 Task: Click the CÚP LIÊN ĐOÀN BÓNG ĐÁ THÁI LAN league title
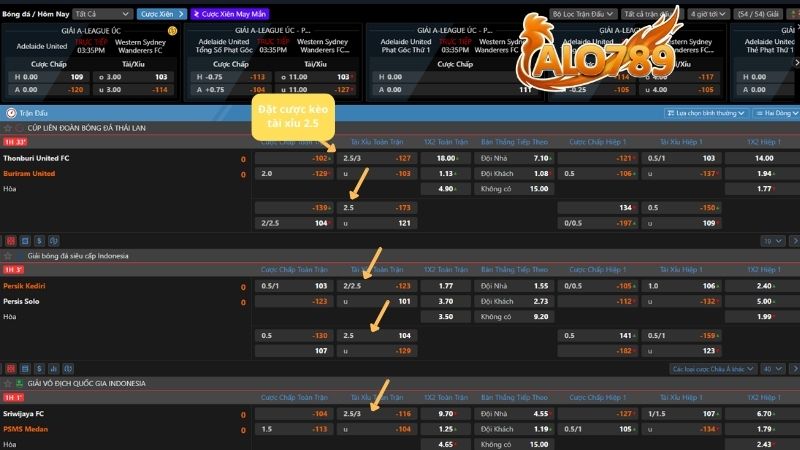pyautogui.click(x=86, y=128)
